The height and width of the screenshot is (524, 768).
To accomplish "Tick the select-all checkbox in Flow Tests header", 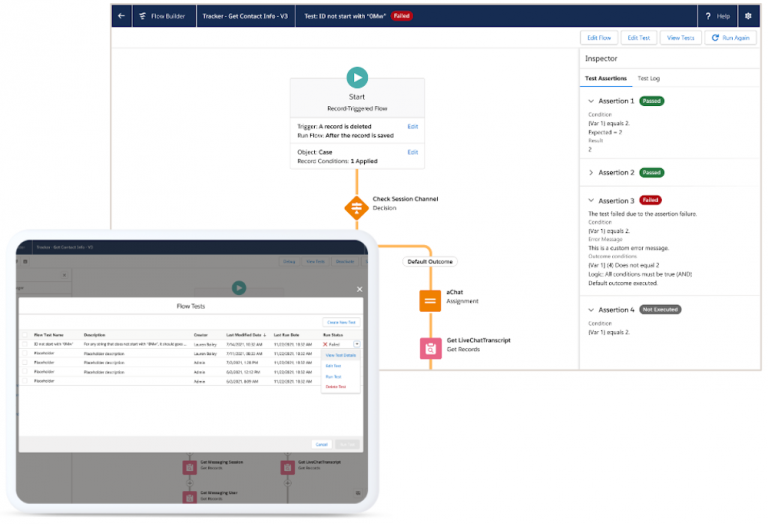I will pos(25,334).
